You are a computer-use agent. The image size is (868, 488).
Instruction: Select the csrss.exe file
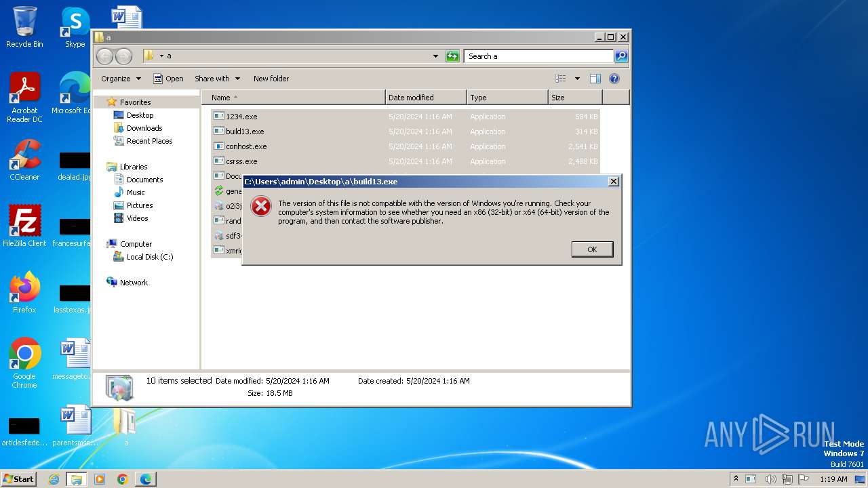coord(406,161)
